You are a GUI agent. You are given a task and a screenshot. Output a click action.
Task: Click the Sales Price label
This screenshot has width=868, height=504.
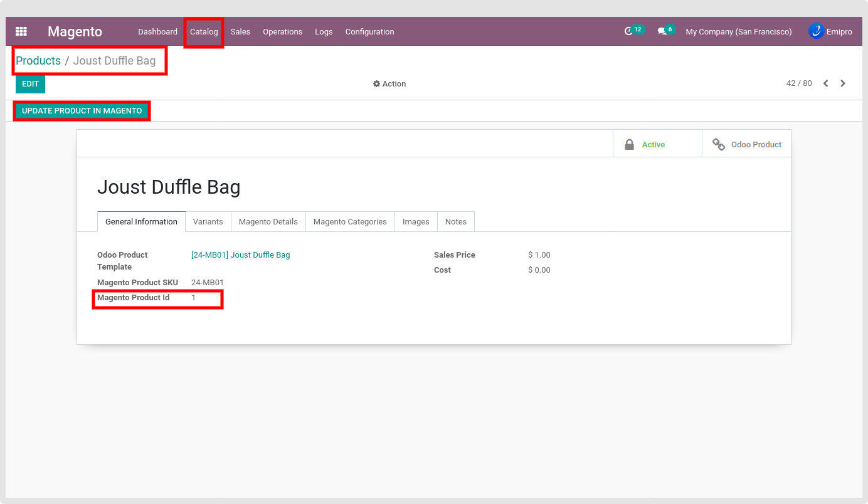click(455, 255)
